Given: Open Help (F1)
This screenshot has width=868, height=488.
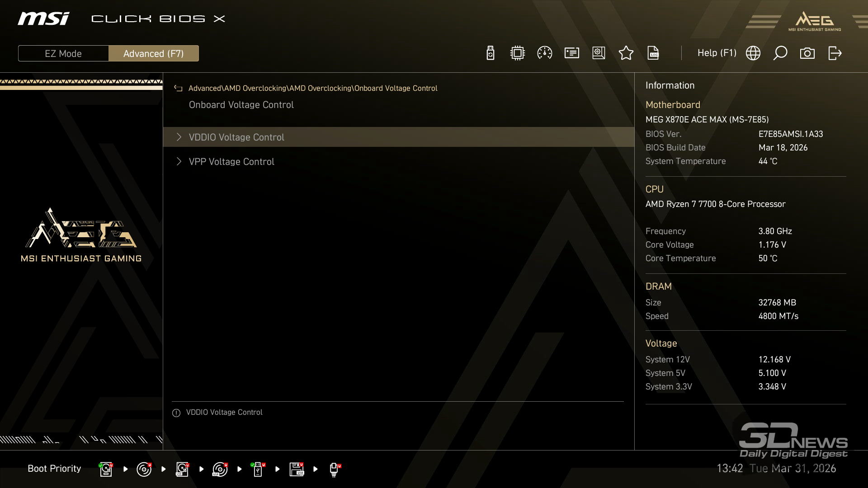Looking at the screenshot, I should [717, 53].
